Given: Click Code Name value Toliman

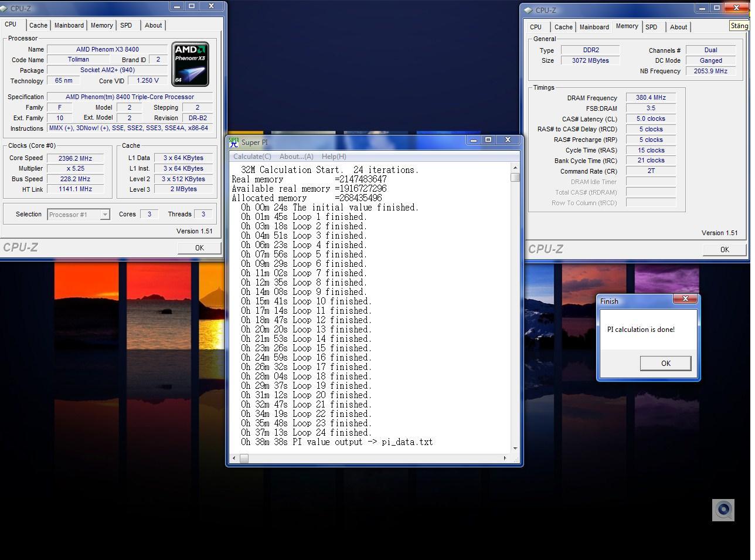Looking at the screenshot, I should tap(78, 60).
